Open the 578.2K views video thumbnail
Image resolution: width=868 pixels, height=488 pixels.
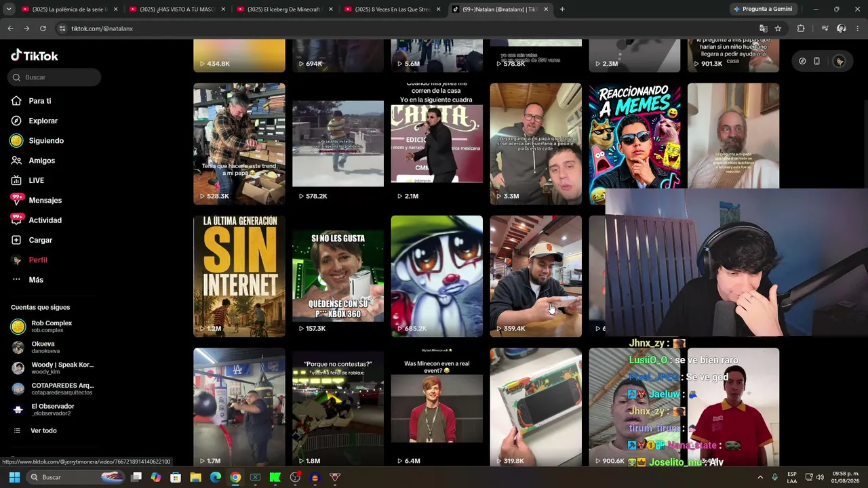tap(338, 144)
